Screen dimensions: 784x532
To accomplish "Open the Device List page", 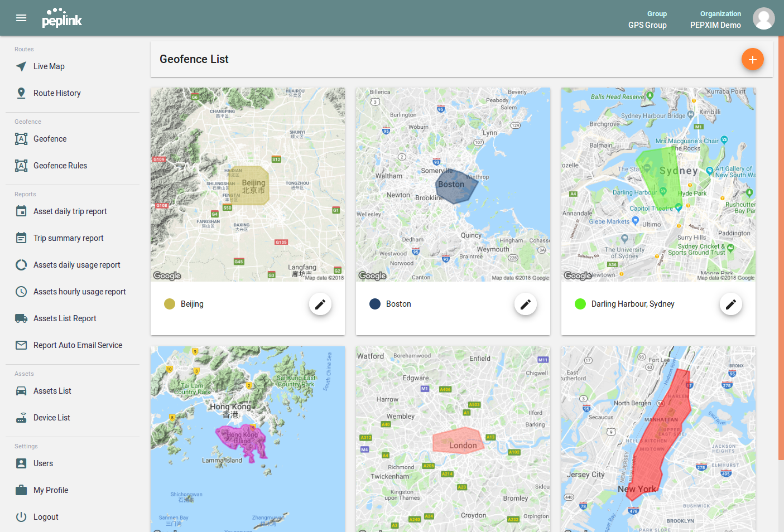I will [51, 418].
